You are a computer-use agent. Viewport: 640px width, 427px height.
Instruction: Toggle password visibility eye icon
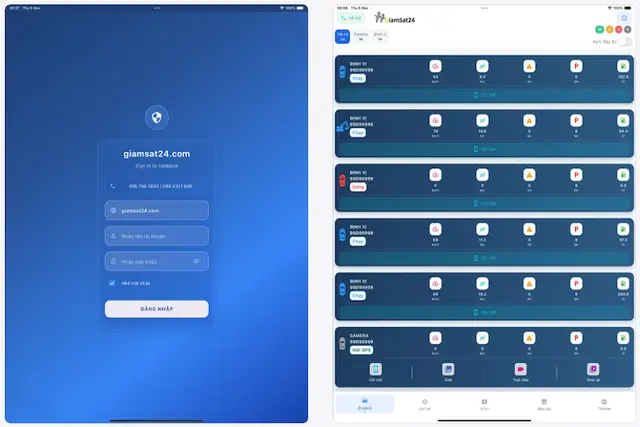(196, 261)
